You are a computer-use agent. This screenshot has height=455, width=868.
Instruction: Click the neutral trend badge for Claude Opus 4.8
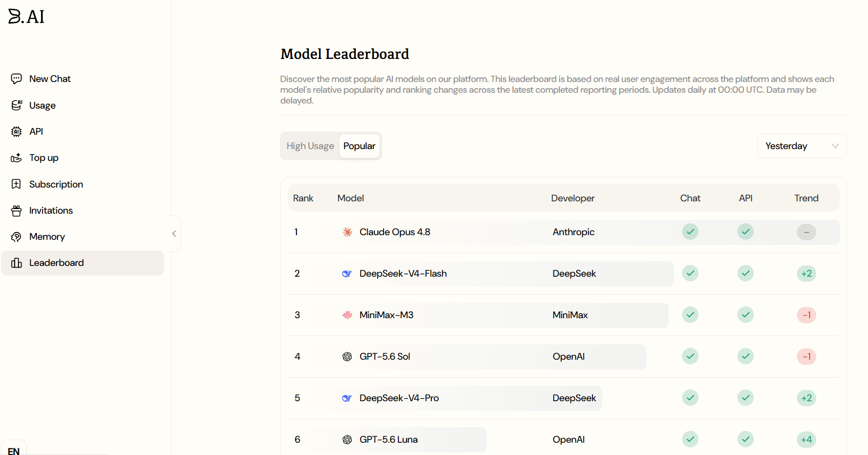point(807,232)
